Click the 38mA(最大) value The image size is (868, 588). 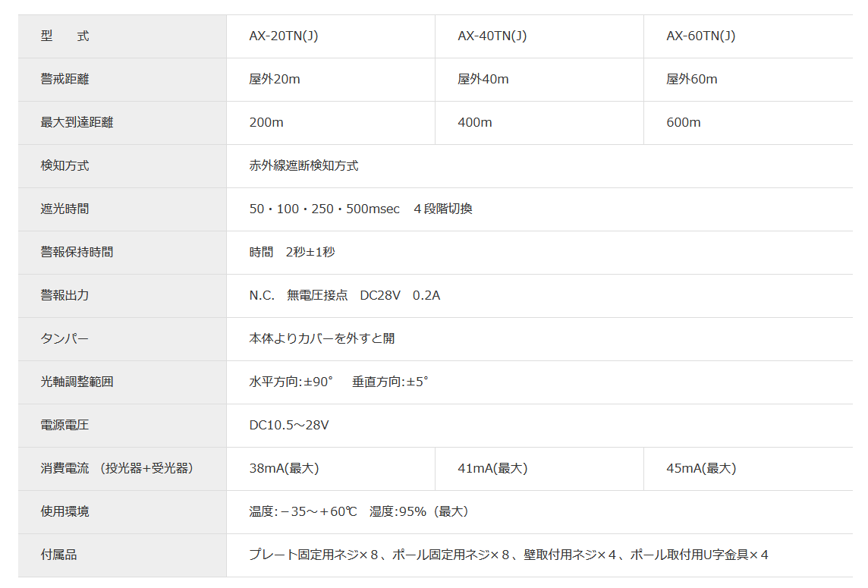pyautogui.click(x=284, y=468)
